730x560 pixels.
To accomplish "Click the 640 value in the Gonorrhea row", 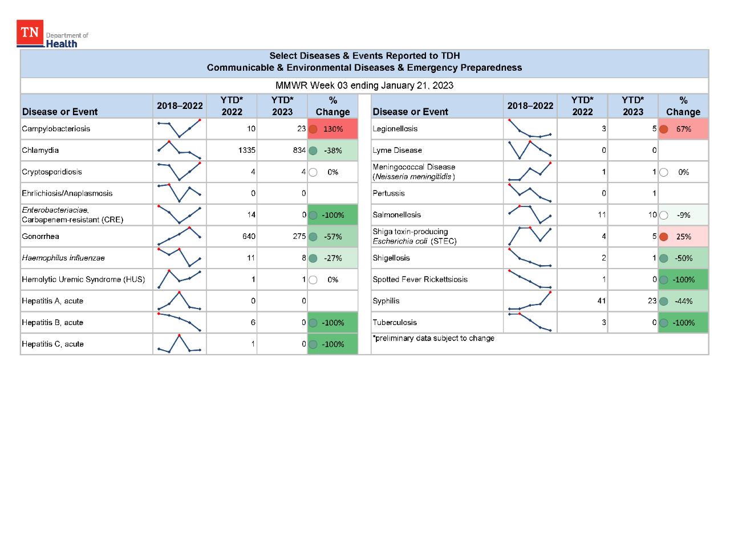I will (249, 237).
